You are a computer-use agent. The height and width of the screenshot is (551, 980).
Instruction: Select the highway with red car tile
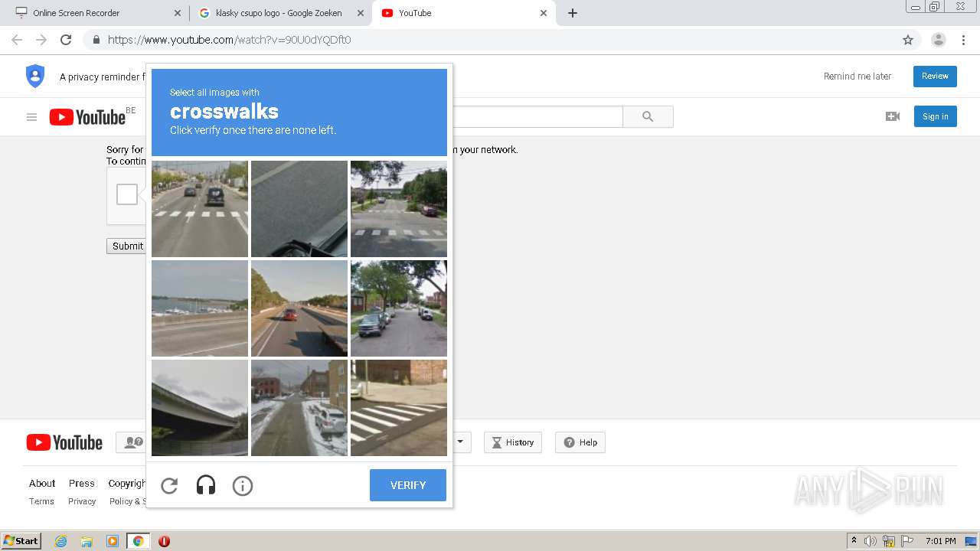299,308
